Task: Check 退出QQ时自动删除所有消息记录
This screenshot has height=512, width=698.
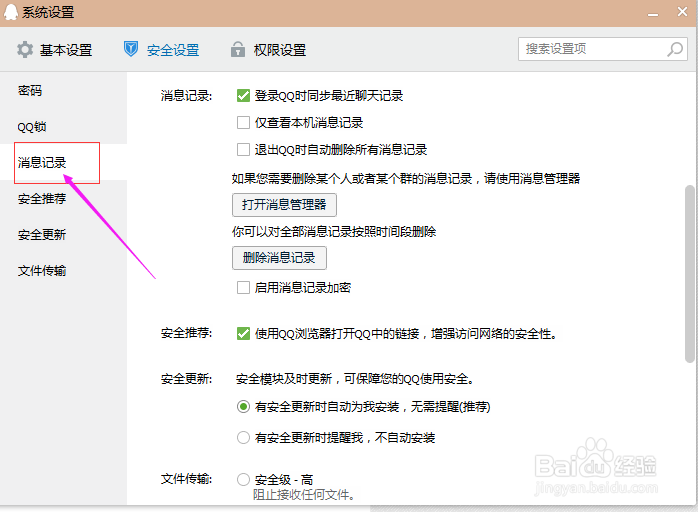Action: tap(243, 149)
